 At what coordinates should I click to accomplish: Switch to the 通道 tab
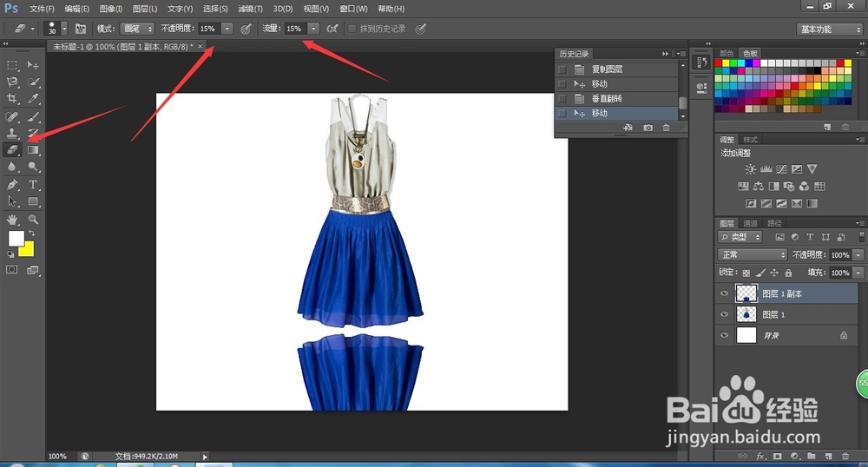749,223
